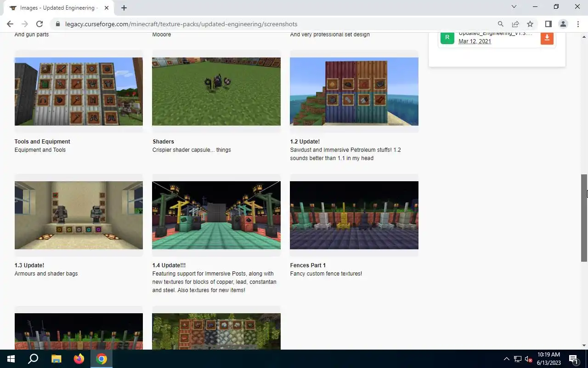The width and height of the screenshot is (588, 368).
Task: Open the taskbar clock and date
Action: 548,359
